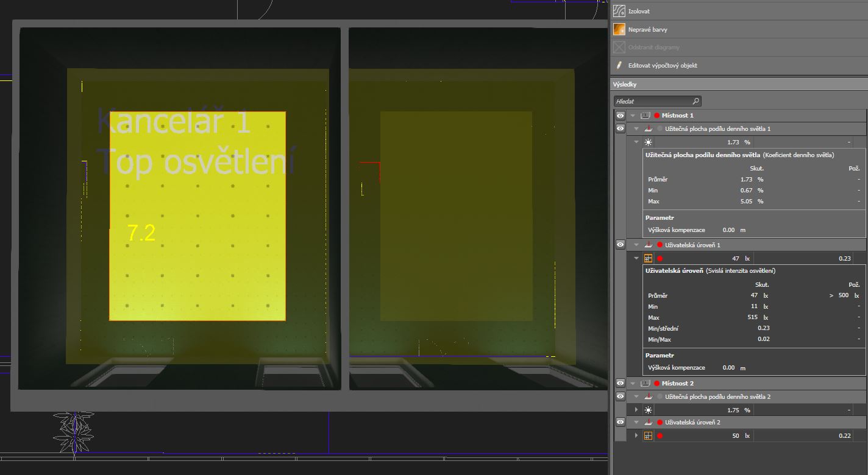Click the 7.2 value label in viewport

point(141,233)
